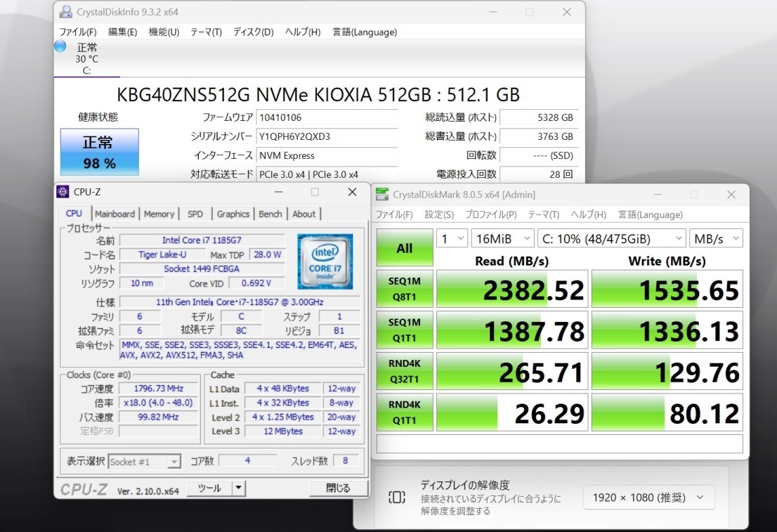This screenshot has width=777, height=532.
Task: Run the SEQ1M Q1T1 benchmark
Action: coord(405,330)
